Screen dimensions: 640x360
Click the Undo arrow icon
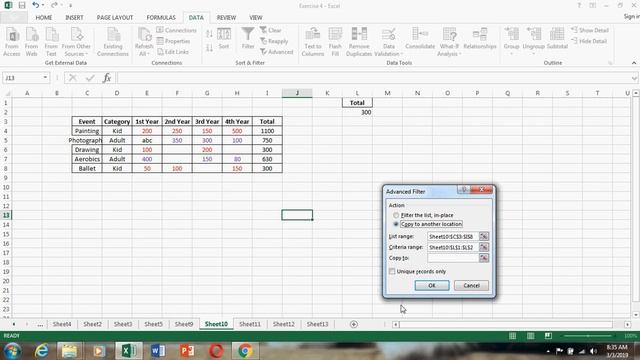[36, 5]
